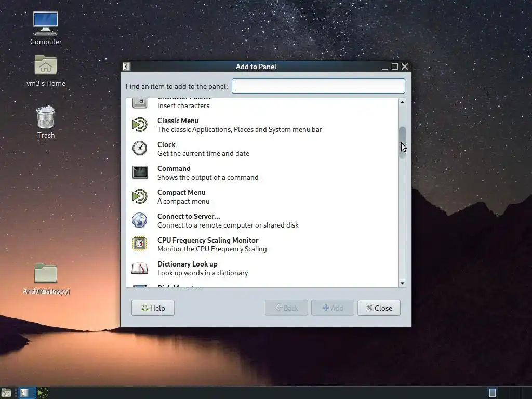Click the 'Computer' desktop label
The width and height of the screenshot is (532, 399).
pyautogui.click(x=46, y=42)
